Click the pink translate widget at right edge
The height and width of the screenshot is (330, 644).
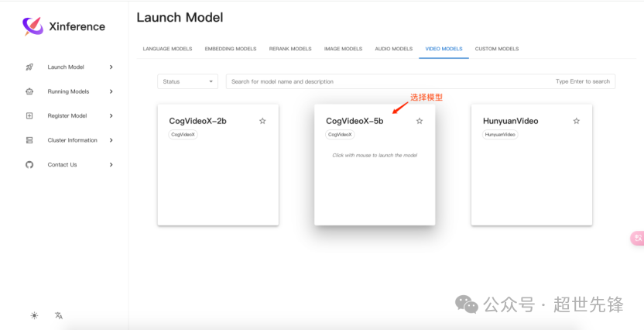click(638, 238)
